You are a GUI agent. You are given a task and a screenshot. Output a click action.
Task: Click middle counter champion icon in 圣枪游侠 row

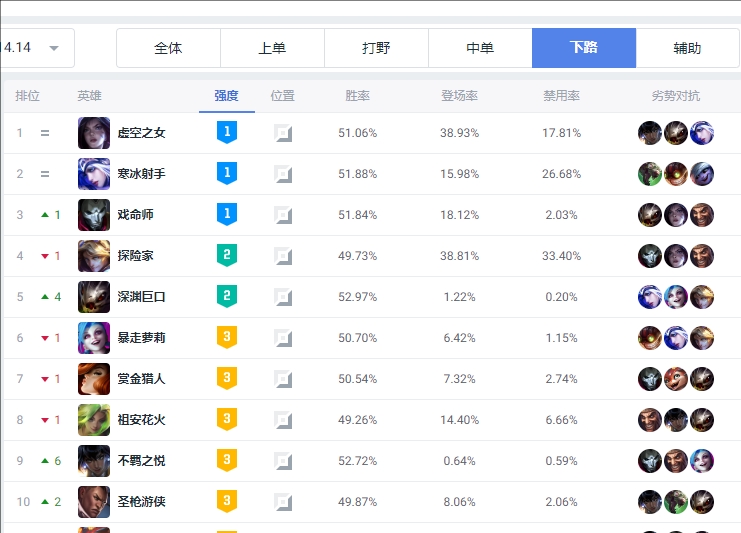(x=676, y=502)
